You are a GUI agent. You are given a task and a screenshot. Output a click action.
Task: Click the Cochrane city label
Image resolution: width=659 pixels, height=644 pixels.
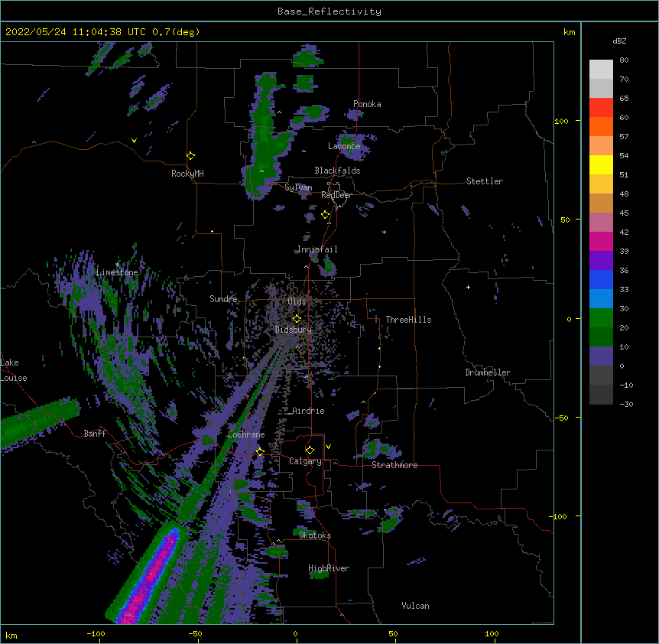246,434
